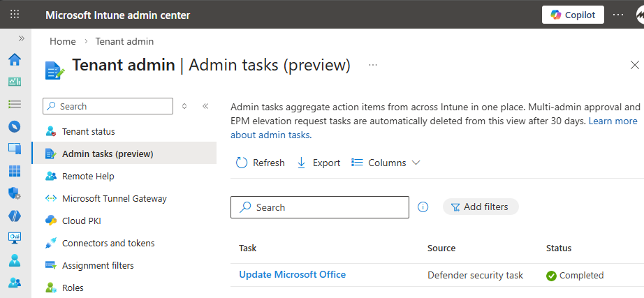This screenshot has width=644, height=298.
Task: Click the Dashboard icon in left rail
Action: (14, 82)
